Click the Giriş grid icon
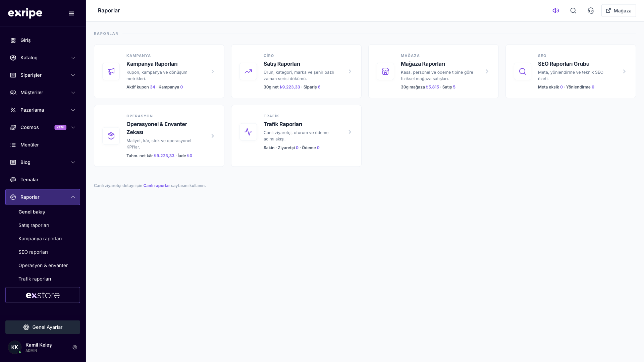Screen dimensions: 644x362 (13, 40)
